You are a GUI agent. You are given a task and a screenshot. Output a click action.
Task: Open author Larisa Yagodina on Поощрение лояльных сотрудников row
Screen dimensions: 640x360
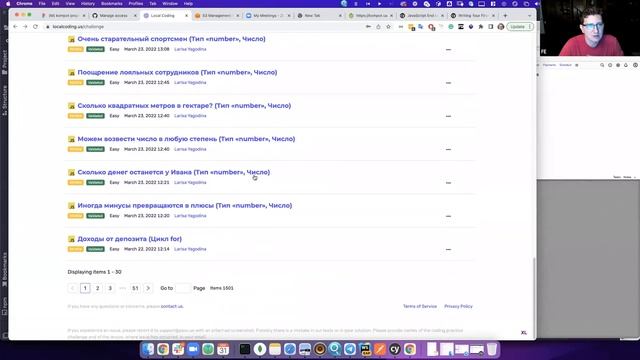click(x=190, y=82)
